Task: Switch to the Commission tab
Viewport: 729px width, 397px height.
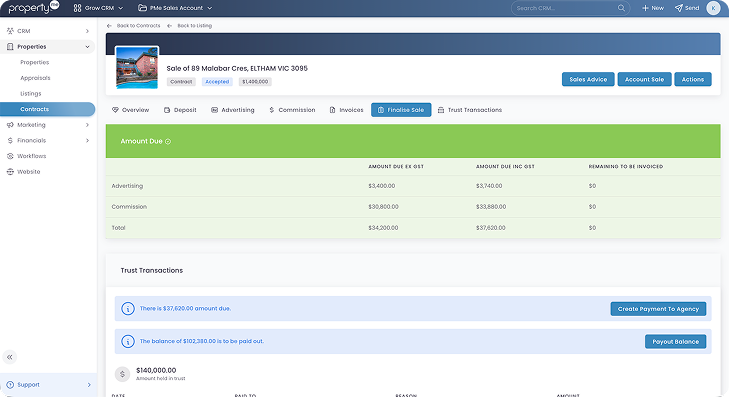Action: coord(292,110)
